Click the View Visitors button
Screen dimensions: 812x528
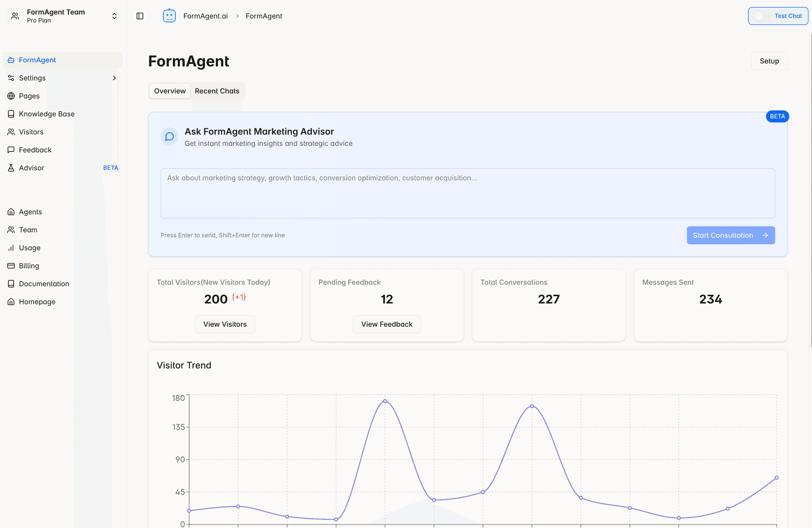[225, 324]
